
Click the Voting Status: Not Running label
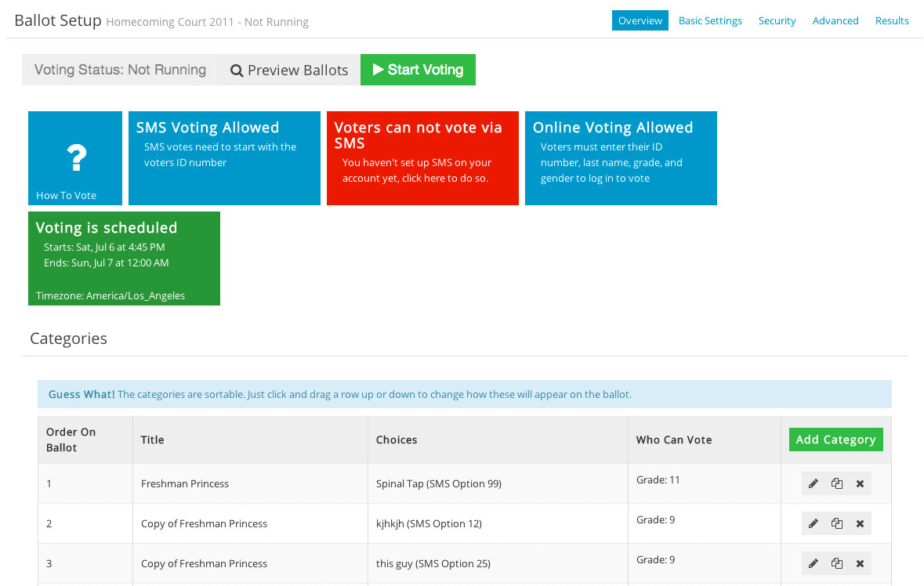(x=120, y=70)
